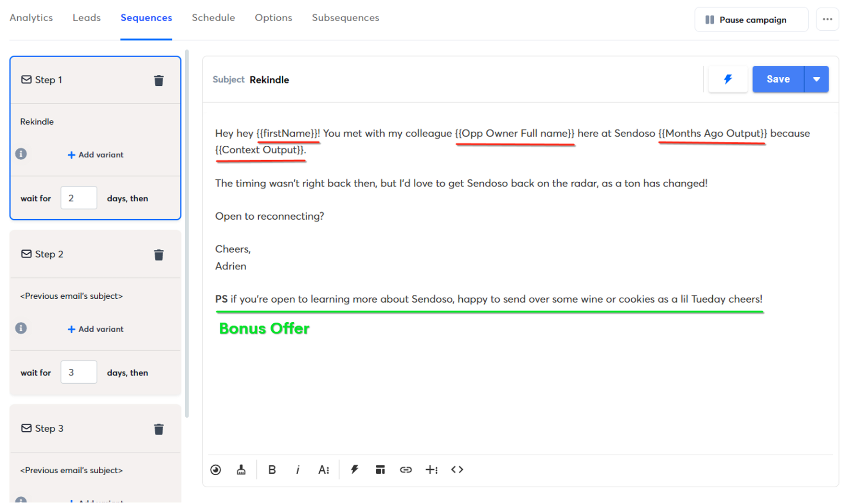This screenshot has height=504, width=864.
Task: Insert a hyperlink with the link icon
Action: click(x=406, y=469)
